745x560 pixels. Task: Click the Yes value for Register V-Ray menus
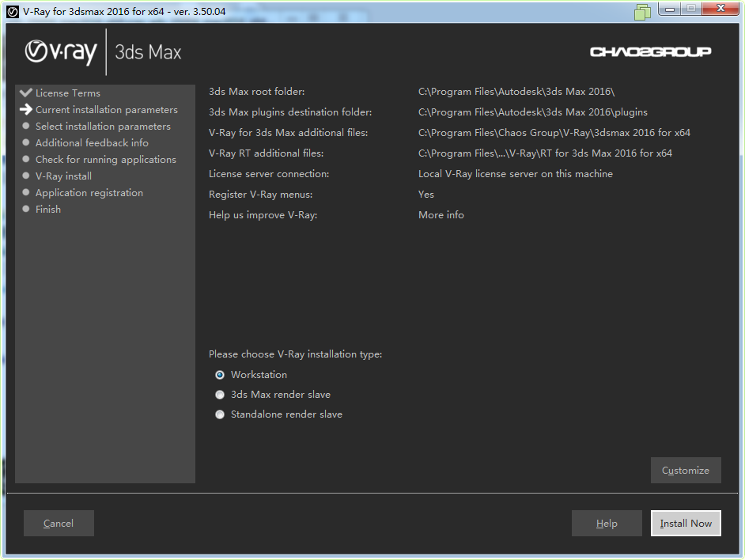426,195
